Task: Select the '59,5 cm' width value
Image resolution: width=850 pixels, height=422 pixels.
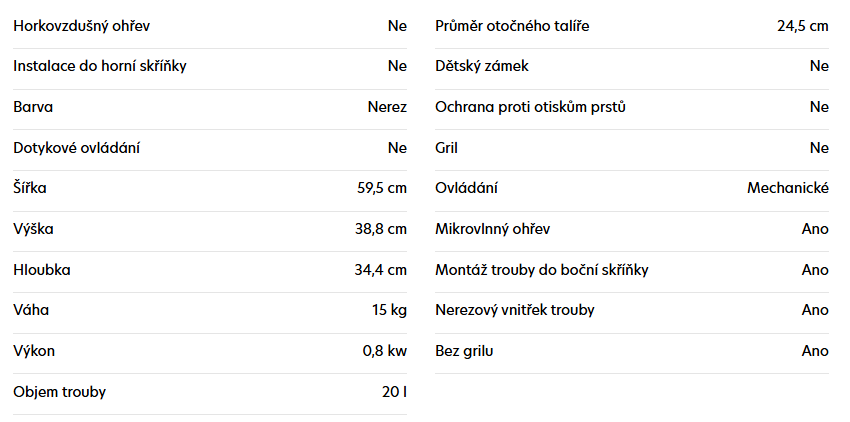Action: [x=382, y=188]
